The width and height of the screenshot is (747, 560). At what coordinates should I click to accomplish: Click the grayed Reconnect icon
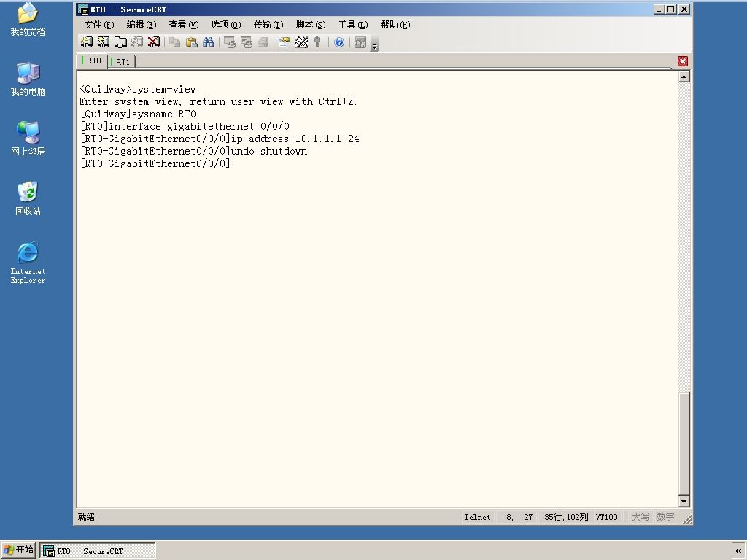137,42
